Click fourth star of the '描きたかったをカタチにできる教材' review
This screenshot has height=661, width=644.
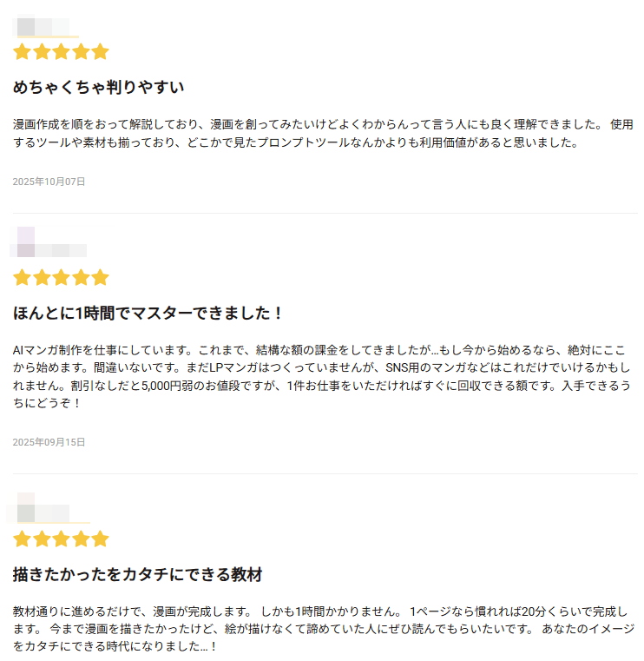point(81,539)
